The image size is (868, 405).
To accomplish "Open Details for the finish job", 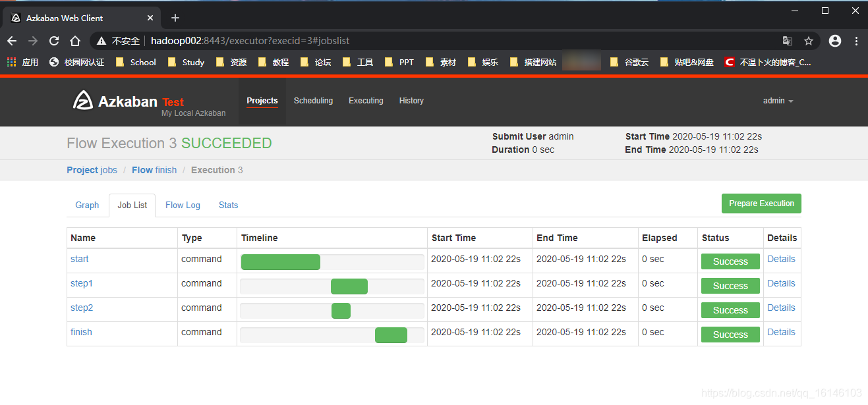I will click(x=781, y=332).
